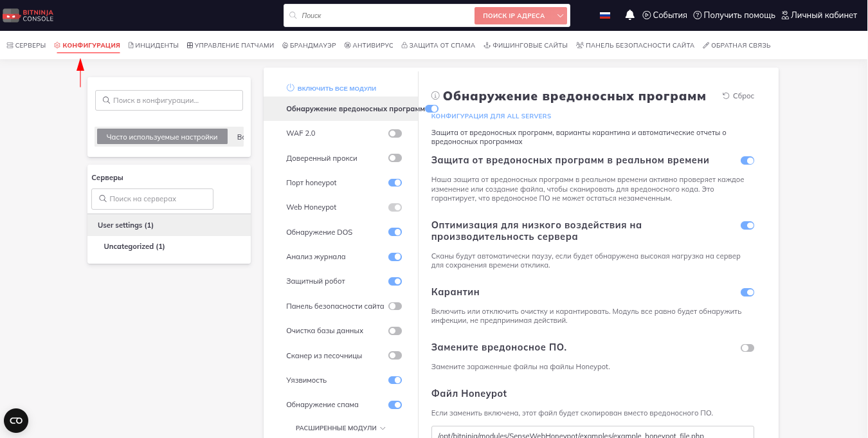Enable Замените вредоносное ПО switch
Viewport: 868px width, 438px height.
click(747, 348)
